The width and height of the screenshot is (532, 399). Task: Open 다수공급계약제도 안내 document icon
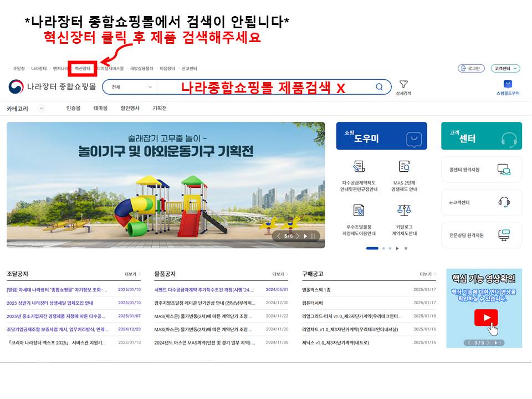coord(359,166)
